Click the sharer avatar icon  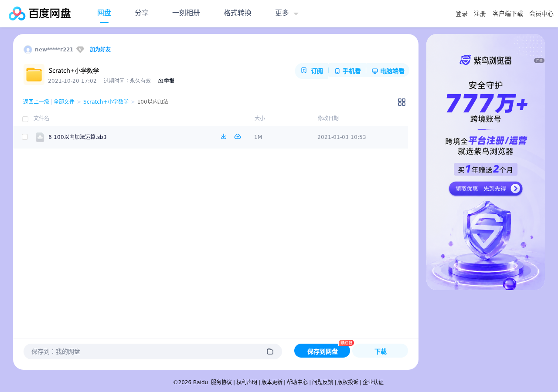click(28, 50)
